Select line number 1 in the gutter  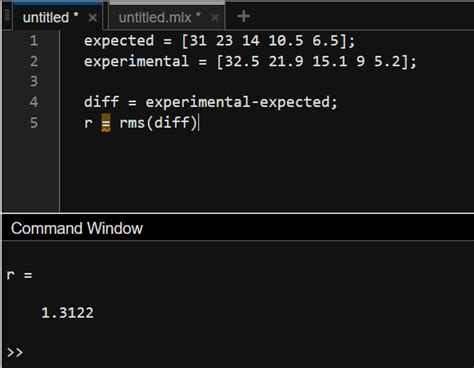click(x=34, y=41)
